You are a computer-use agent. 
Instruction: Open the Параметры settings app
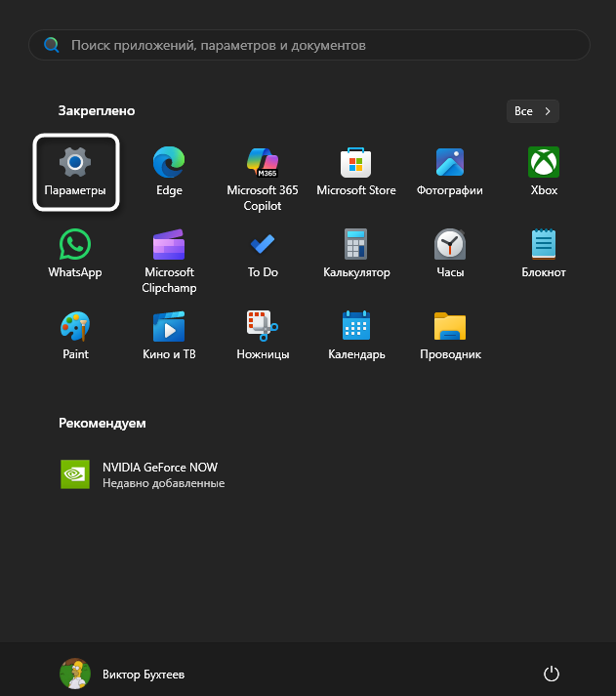point(75,172)
